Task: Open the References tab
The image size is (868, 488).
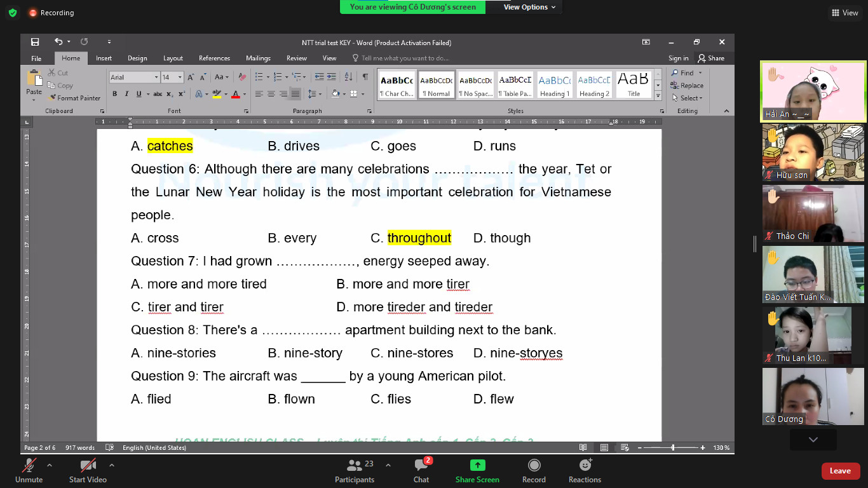Action: (x=214, y=58)
